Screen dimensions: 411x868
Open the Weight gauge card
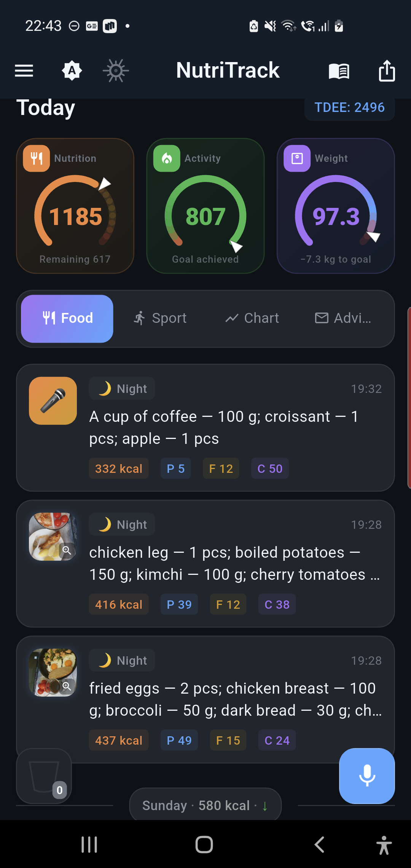(x=336, y=206)
